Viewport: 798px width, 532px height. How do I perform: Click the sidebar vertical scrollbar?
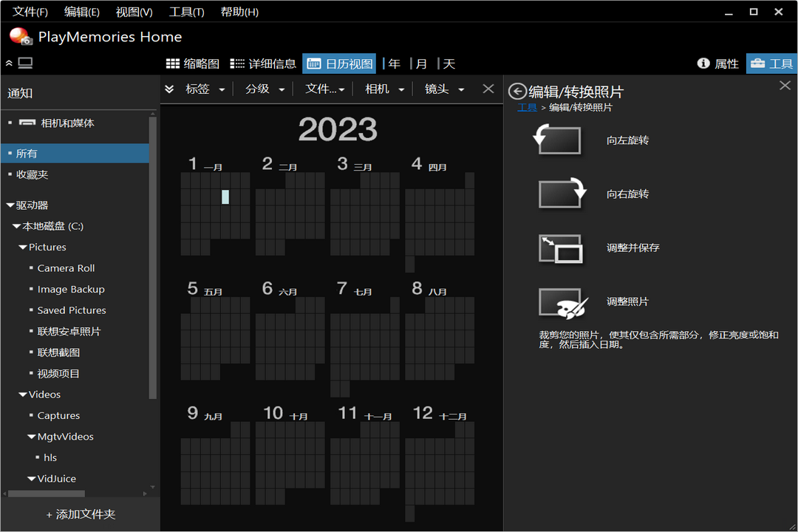pyautogui.click(x=153, y=259)
